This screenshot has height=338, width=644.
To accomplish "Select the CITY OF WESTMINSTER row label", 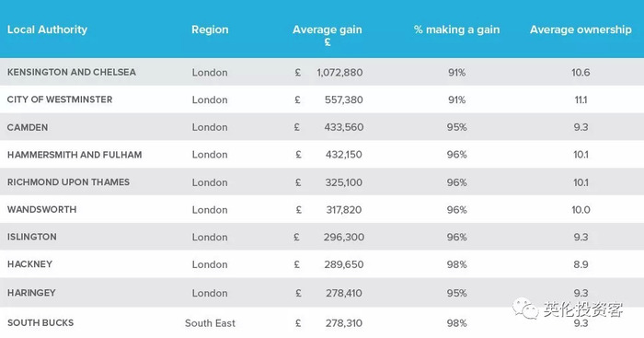I will coord(60,99).
